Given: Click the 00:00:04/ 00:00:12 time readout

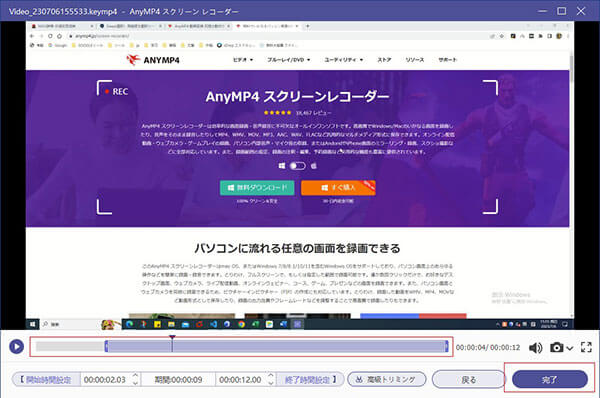Looking at the screenshot, I should pyautogui.click(x=488, y=347).
